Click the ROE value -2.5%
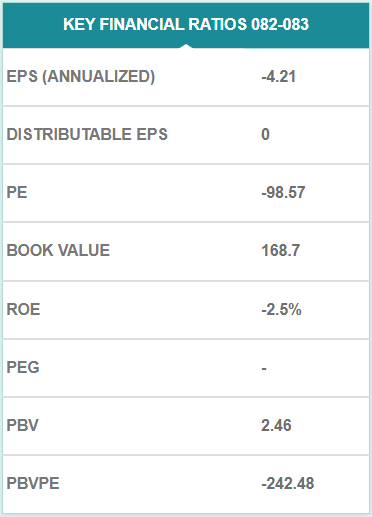The image size is (372, 517). click(282, 309)
